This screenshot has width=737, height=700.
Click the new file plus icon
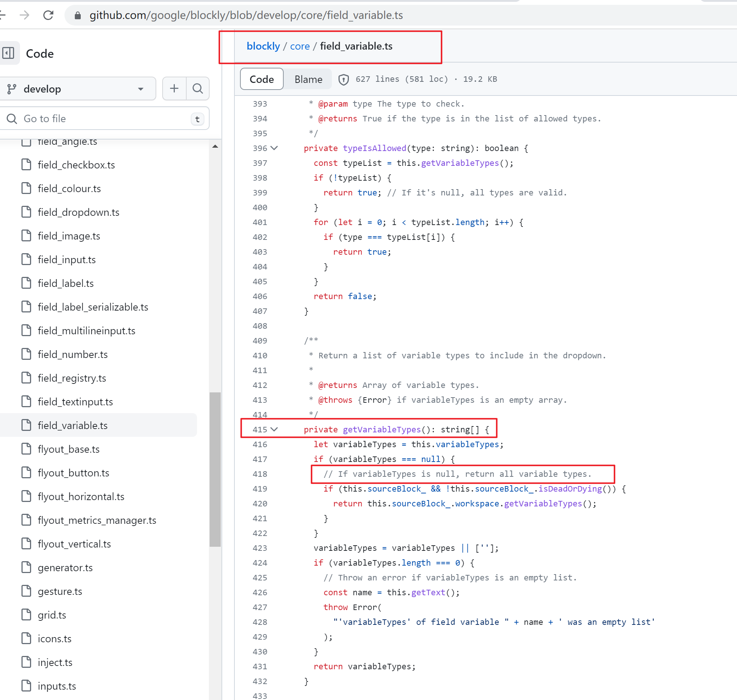click(x=174, y=89)
